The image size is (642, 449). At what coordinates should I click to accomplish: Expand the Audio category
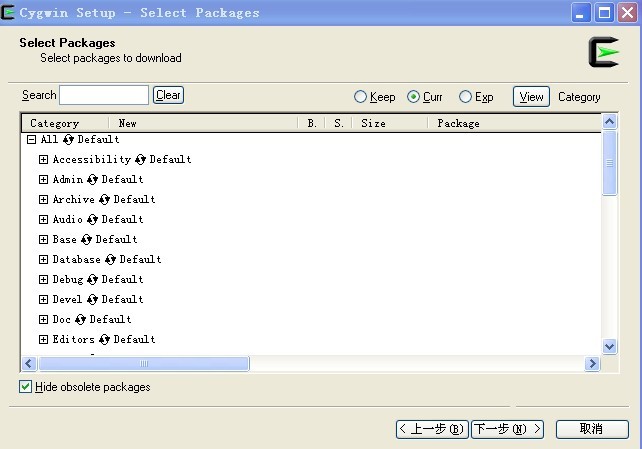click(43, 220)
